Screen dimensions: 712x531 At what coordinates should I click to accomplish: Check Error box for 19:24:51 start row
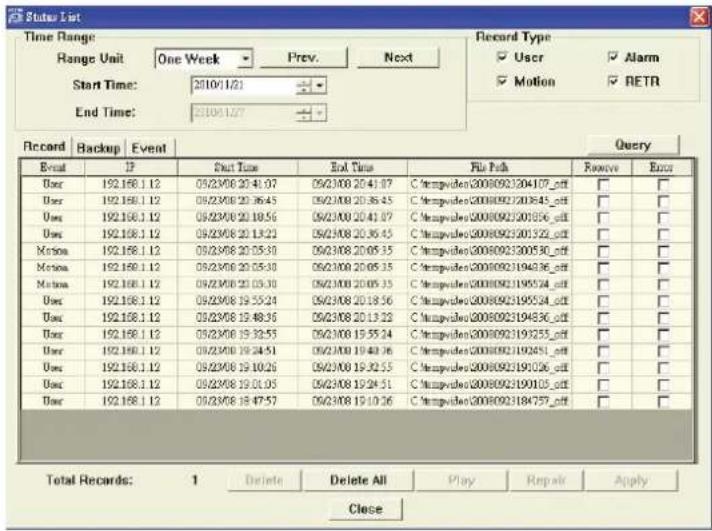point(663,352)
